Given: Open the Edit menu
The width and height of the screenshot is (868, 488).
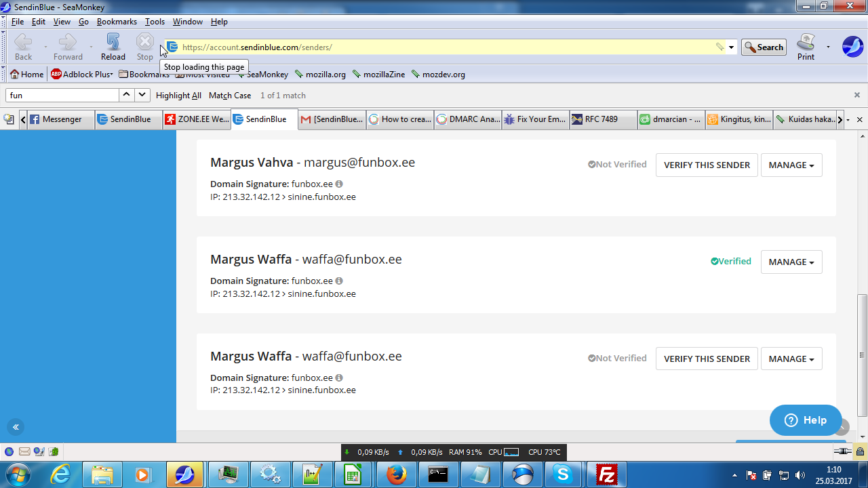Looking at the screenshot, I should pos(39,22).
